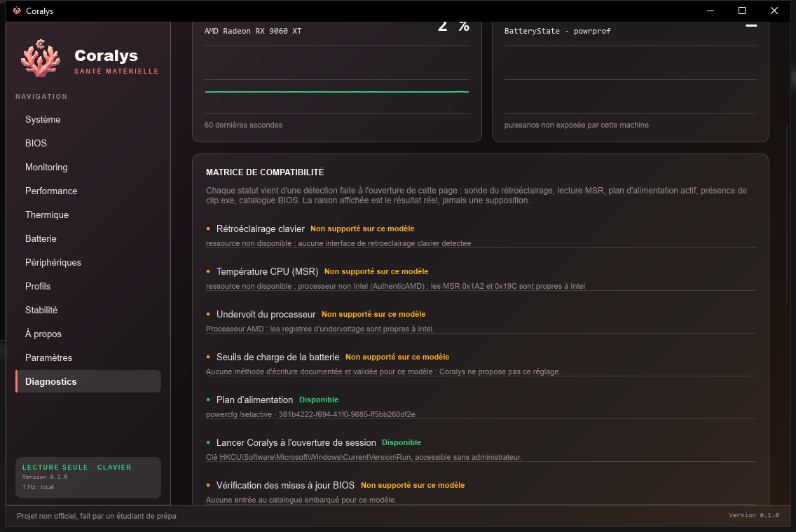The image size is (796, 532).
Task: Open the Stabilité section
Action: point(88,311)
